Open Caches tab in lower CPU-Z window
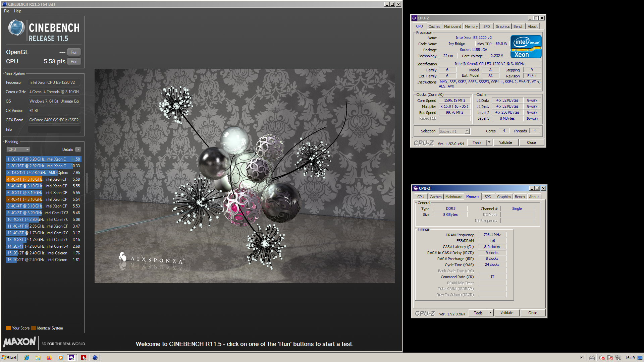This screenshot has width=644, height=362. coord(436,197)
